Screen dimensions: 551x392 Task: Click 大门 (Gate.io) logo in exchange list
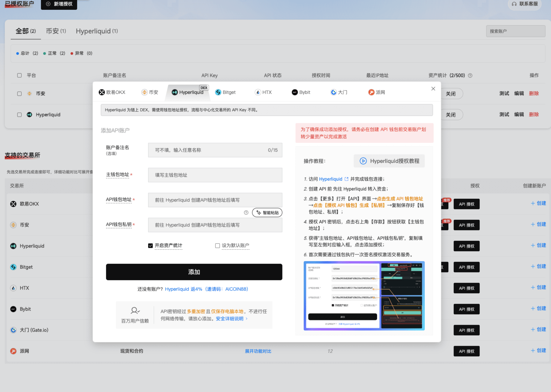pyautogui.click(x=13, y=330)
